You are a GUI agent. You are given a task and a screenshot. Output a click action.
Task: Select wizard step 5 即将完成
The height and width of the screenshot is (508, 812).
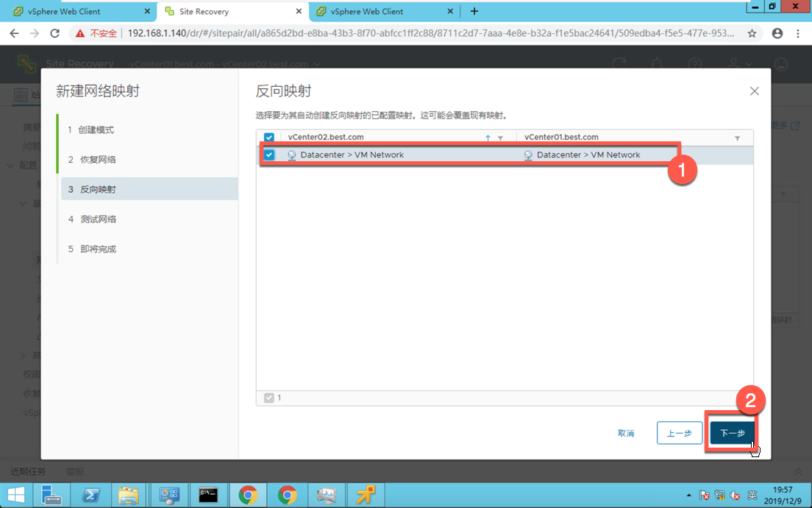coord(92,249)
